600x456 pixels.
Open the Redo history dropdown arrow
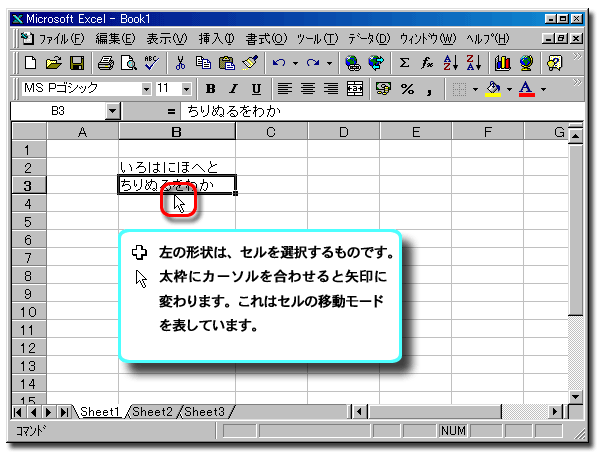pyautogui.click(x=329, y=63)
